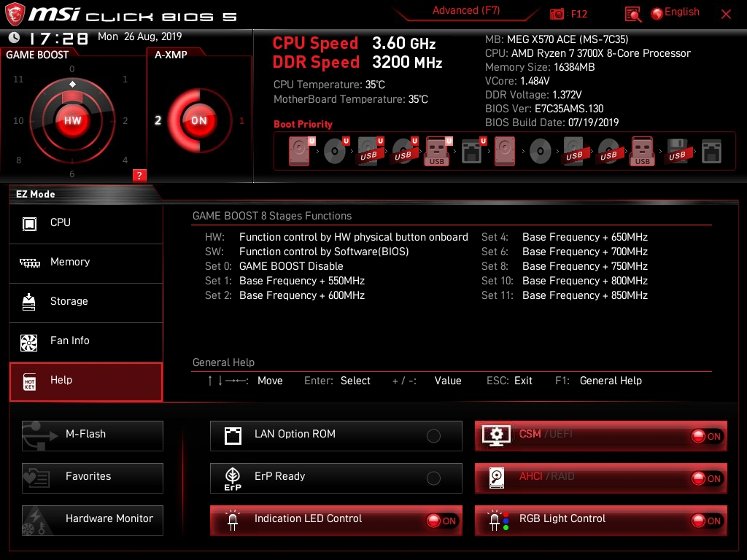Open the Storage section

coord(86,302)
